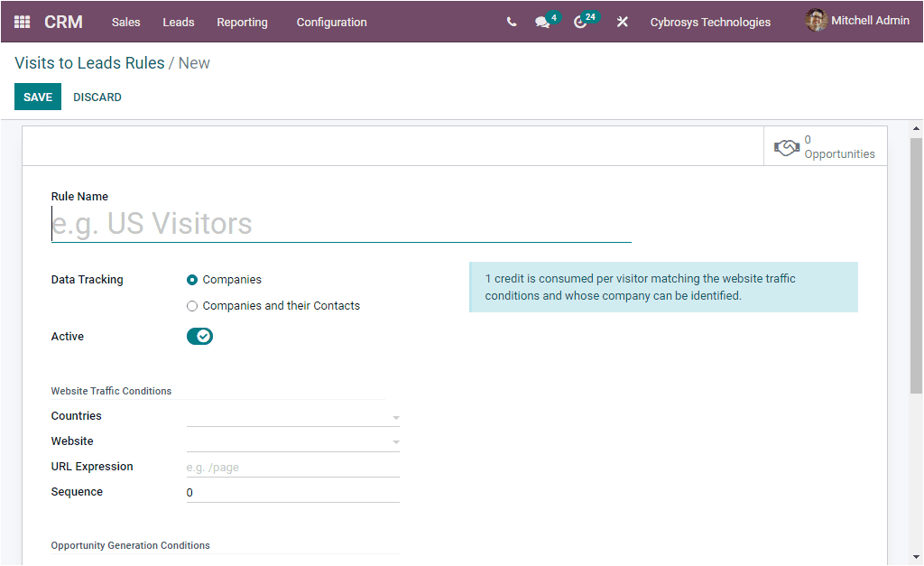The height and width of the screenshot is (566, 924).
Task: Disable the Active toggle
Action: pyautogui.click(x=199, y=336)
